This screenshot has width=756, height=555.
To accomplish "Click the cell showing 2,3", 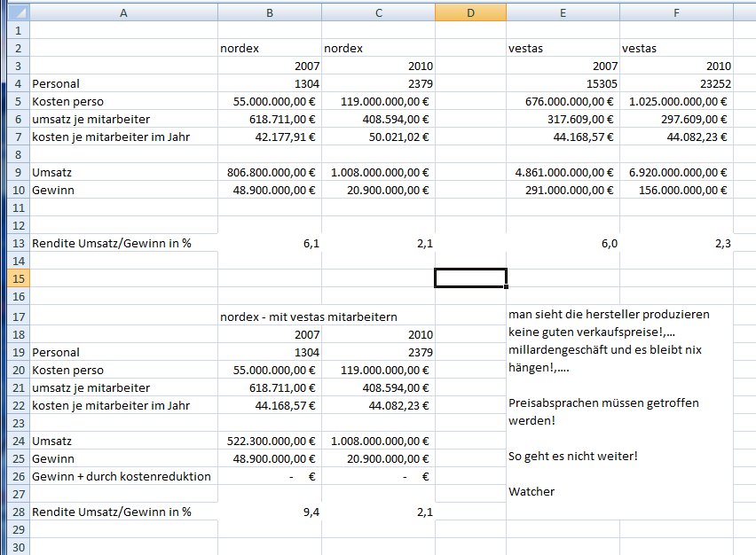I will click(676, 243).
